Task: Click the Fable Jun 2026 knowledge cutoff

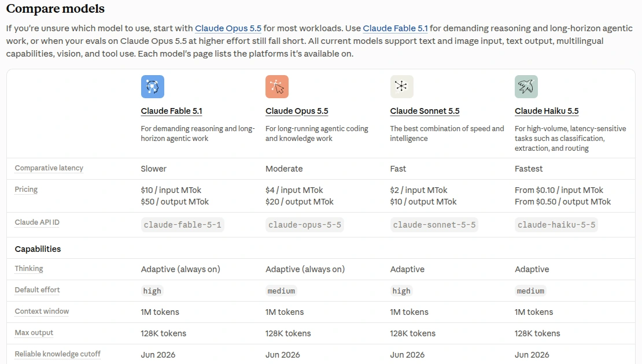Action: (x=158, y=355)
